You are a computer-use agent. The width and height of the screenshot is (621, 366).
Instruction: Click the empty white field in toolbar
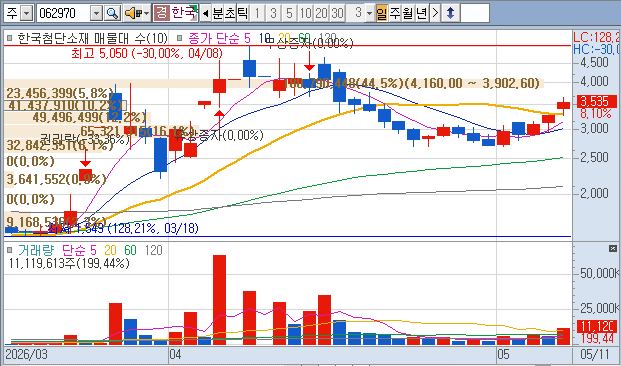(475, 13)
